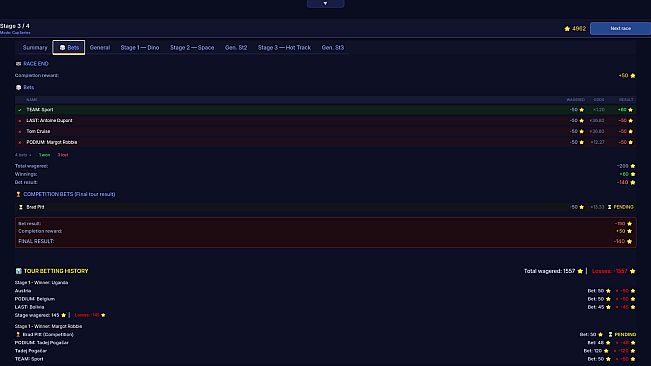
Task: Click the red X beside PODIUM: Margot Robbie
Action: click(20, 142)
